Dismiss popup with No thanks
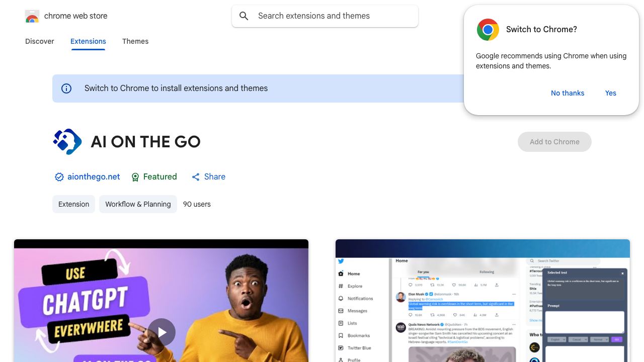The width and height of the screenshot is (644, 362). pos(568,93)
